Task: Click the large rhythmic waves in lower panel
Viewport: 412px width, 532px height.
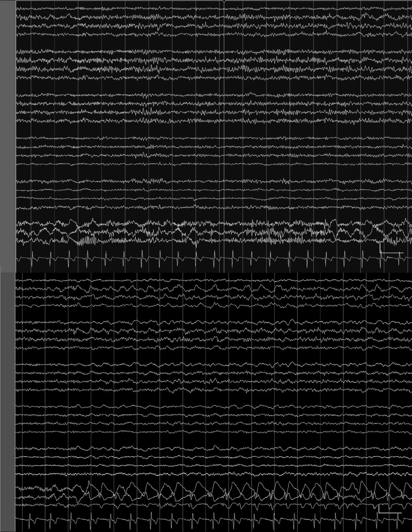Action: click(x=222, y=491)
